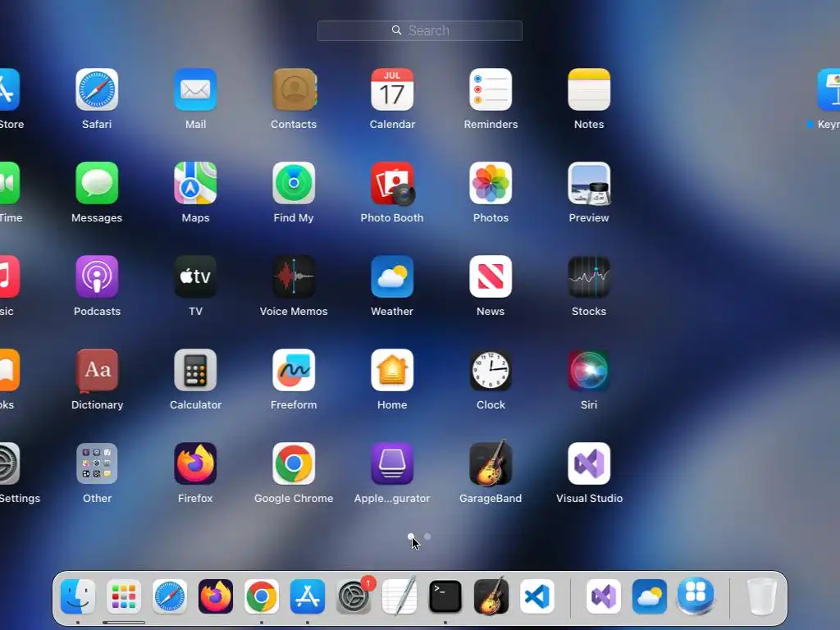840x630 pixels.
Task: Open the partially visible Settings app in Launchpad
Action: [x=10, y=463]
